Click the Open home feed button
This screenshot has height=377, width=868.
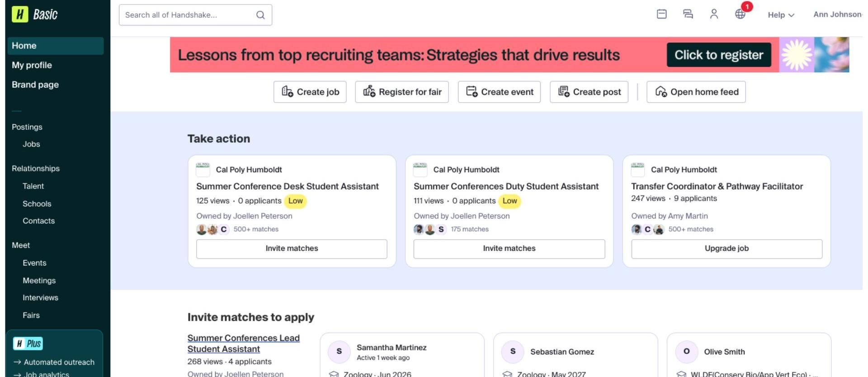pos(696,92)
